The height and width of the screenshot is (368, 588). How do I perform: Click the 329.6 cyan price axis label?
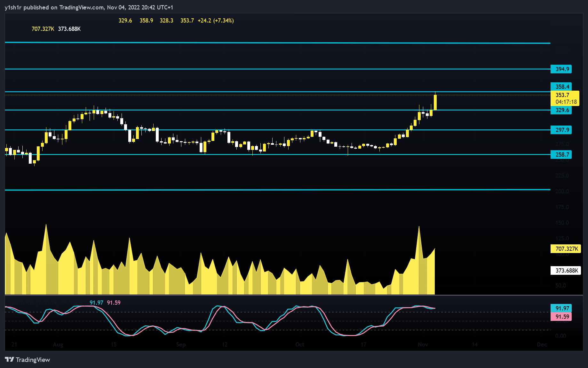561,110
